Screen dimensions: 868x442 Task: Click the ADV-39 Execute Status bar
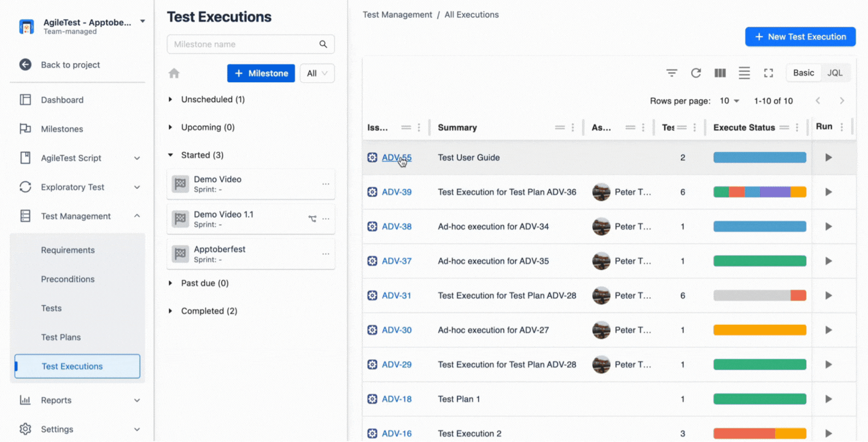(x=759, y=191)
